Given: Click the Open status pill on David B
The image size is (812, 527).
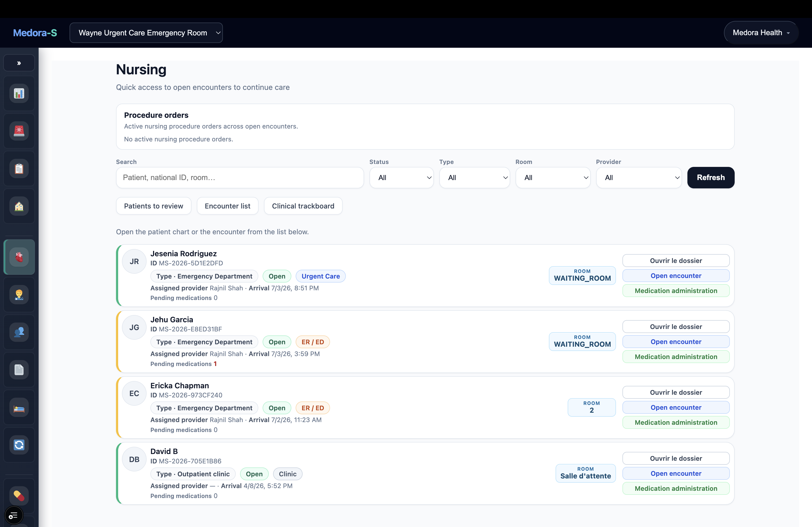Looking at the screenshot, I should click(x=254, y=474).
